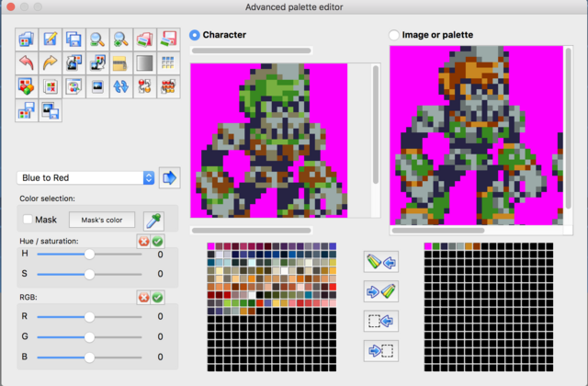Click the G green slider handle
The width and height of the screenshot is (588, 386).
click(x=89, y=337)
